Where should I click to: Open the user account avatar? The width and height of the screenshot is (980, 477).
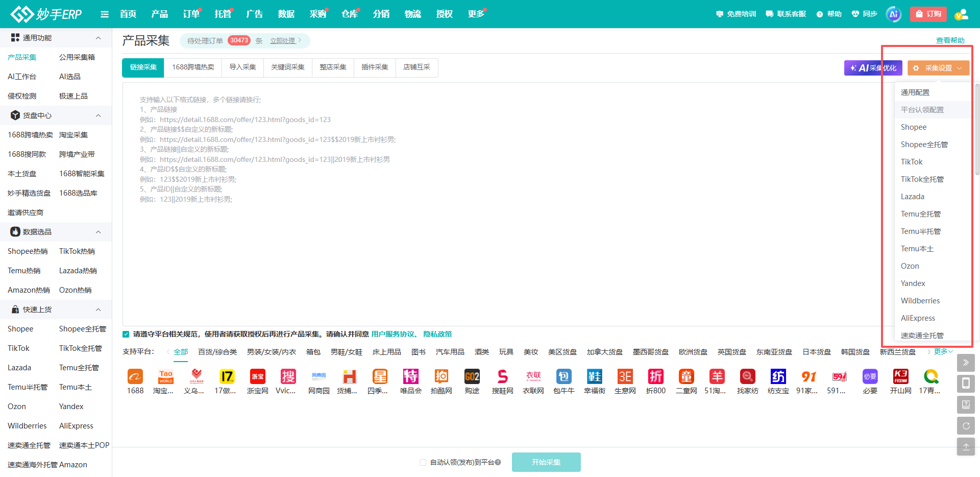tap(962, 14)
